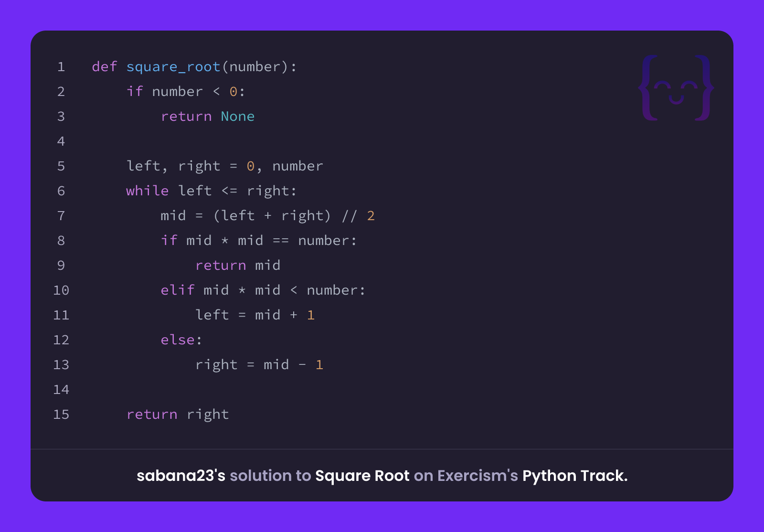
Task: Click "Exercism's" in the caption
Action: pos(477,476)
